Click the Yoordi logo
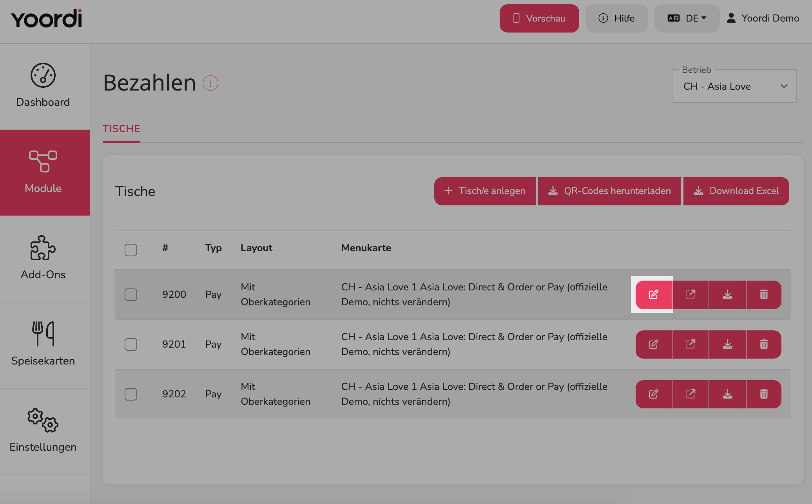Viewport: 812px width, 504px height. coord(47,18)
